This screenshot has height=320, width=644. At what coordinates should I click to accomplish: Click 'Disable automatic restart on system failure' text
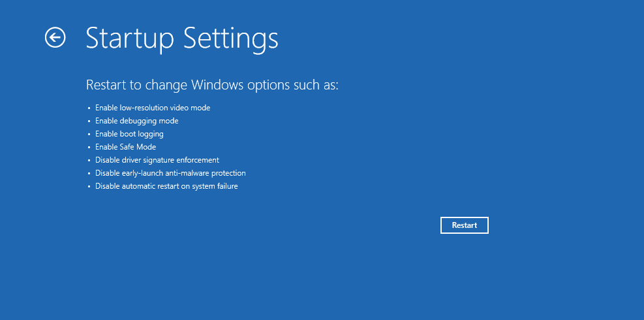[166, 186]
